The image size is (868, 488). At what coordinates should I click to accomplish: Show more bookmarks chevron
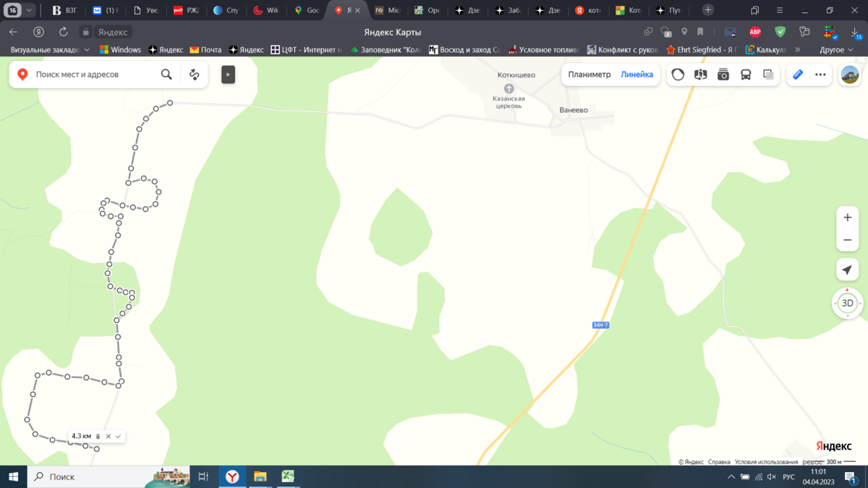point(797,50)
